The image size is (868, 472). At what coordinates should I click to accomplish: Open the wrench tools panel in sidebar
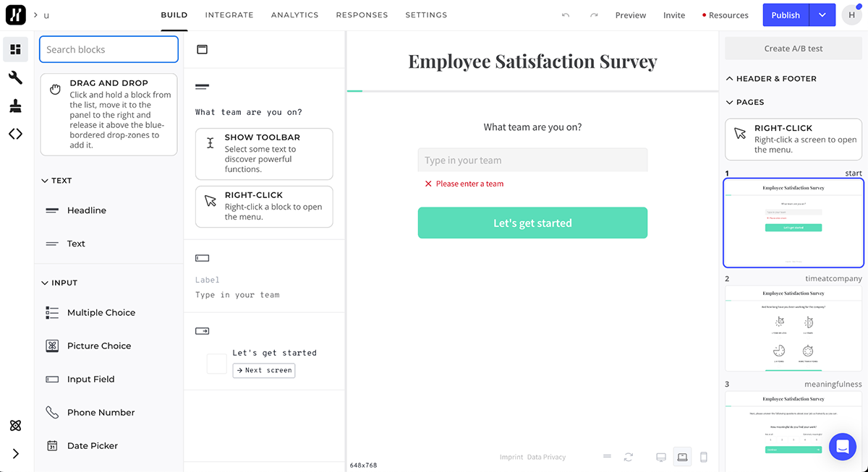click(15, 78)
